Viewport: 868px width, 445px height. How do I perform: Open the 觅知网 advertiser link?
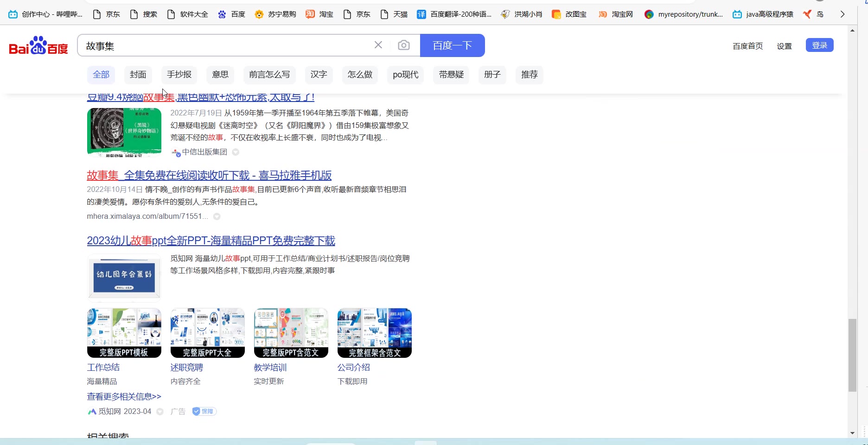coord(120,412)
